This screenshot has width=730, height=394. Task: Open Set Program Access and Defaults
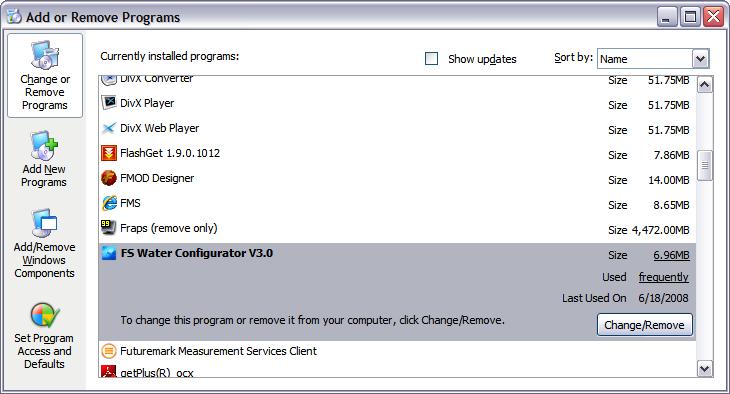pos(44,335)
